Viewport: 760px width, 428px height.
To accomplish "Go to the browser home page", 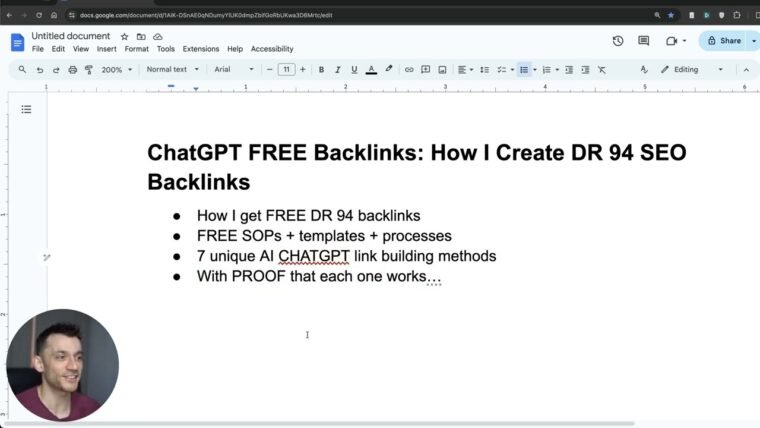I will point(54,15).
